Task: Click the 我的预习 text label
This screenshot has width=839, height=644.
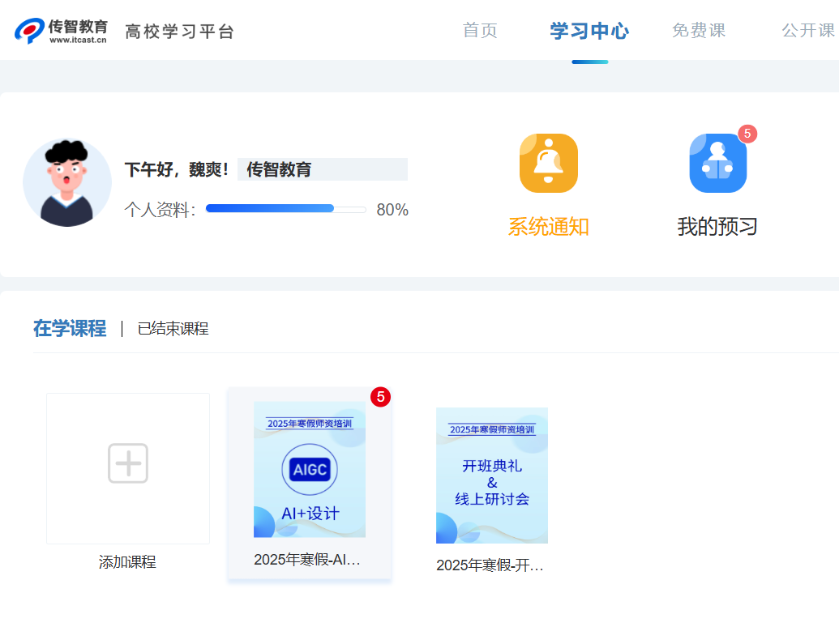Action: coord(717,227)
